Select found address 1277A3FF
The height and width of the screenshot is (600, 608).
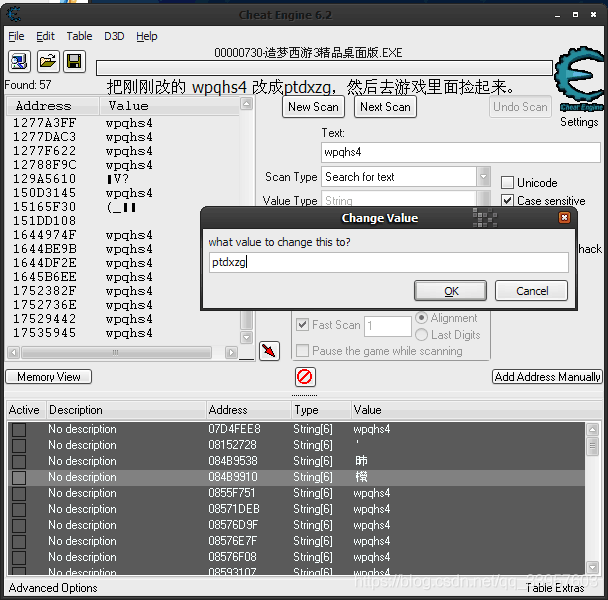coord(45,123)
